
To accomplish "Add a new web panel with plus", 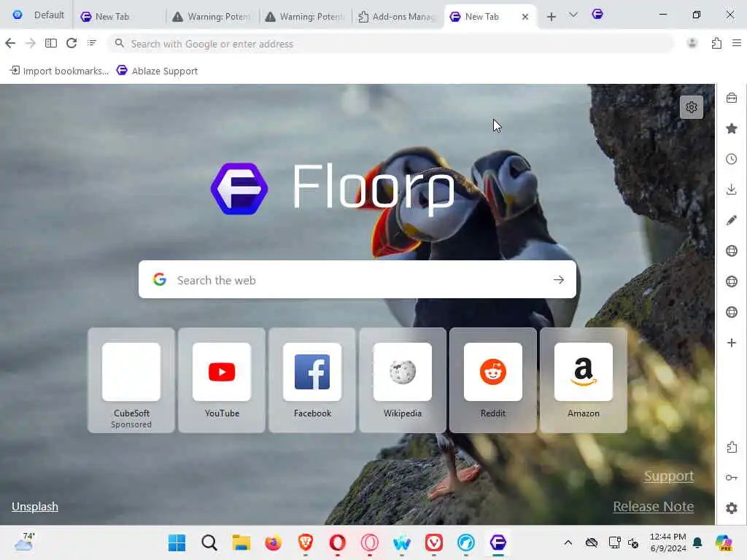I will pos(732,343).
